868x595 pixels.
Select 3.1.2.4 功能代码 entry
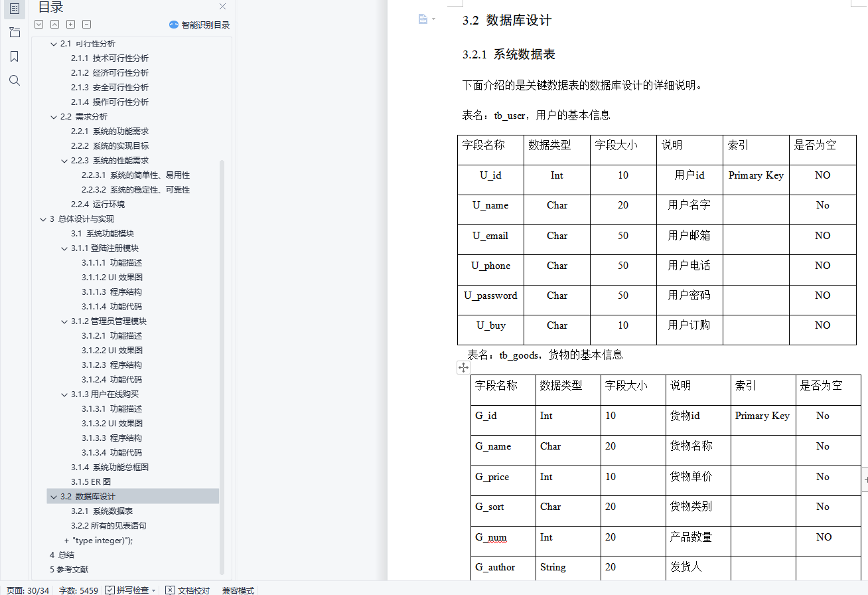pyautogui.click(x=111, y=380)
